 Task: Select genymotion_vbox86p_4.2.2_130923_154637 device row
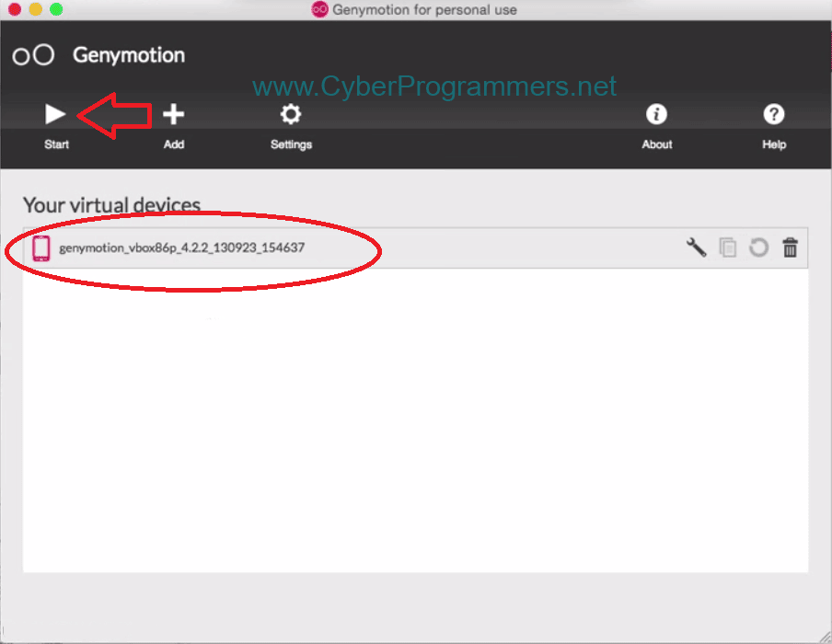[x=415, y=247]
